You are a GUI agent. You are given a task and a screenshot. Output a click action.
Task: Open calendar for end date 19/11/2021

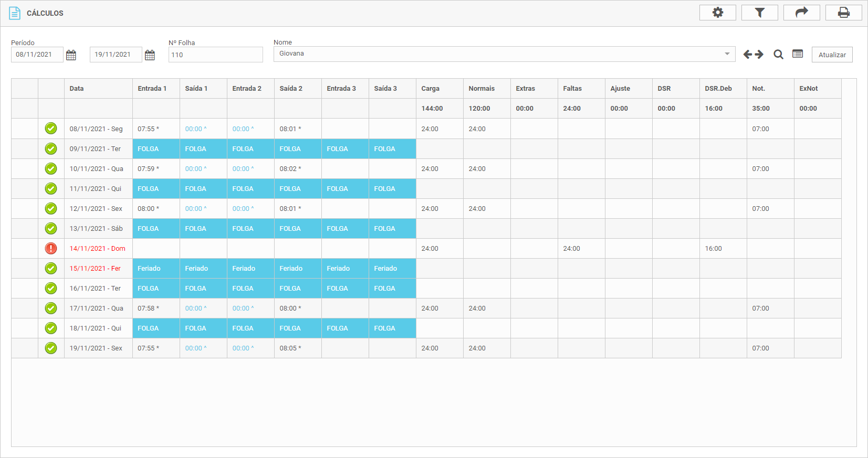[x=150, y=55]
